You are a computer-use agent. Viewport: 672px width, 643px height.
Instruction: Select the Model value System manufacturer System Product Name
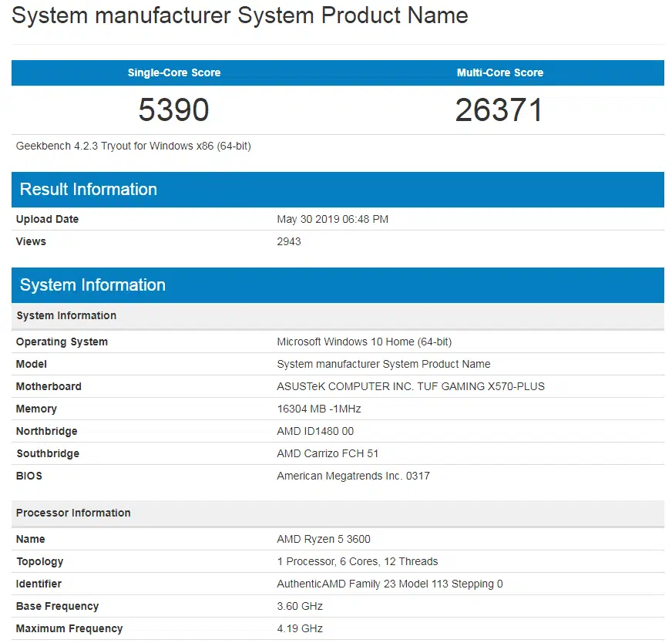tap(384, 364)
